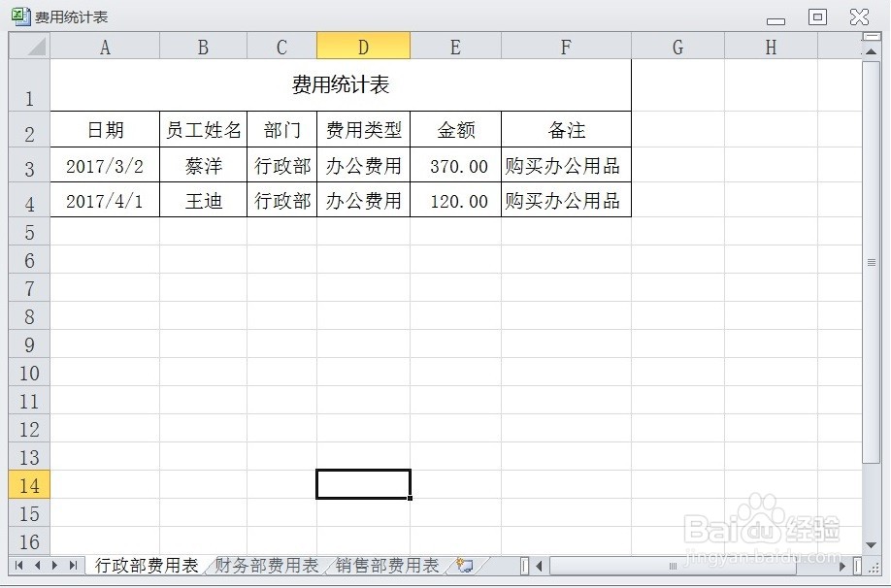
Task: Click the selected cell D14
Action: click(x=363, y=484)
